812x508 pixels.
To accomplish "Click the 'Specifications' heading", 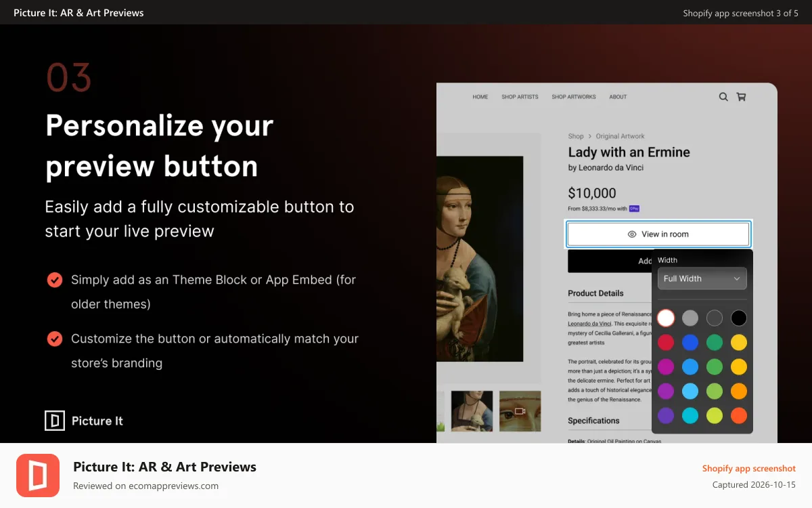I will coord(593,421).
